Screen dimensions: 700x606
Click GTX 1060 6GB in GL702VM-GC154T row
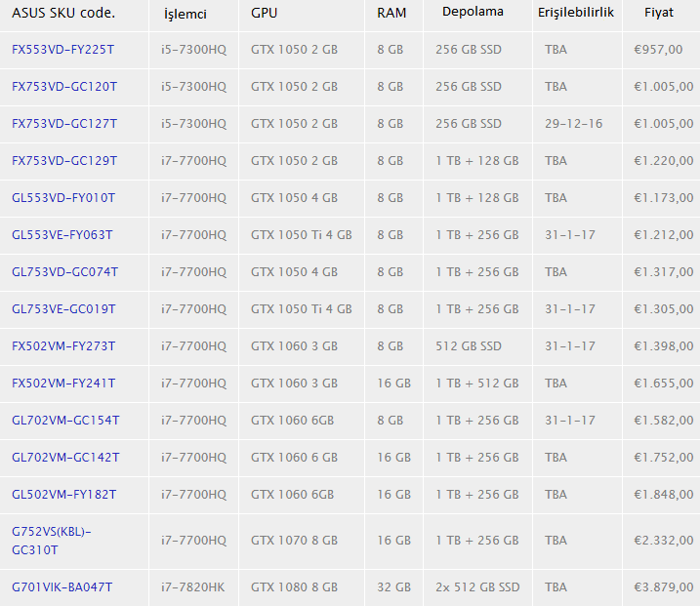point(293,420)
